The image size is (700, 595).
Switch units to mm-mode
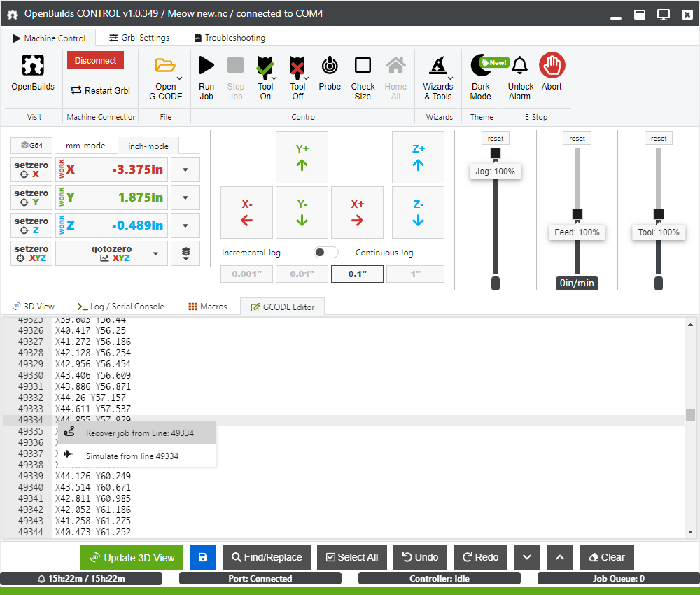[x=85, y=146]
